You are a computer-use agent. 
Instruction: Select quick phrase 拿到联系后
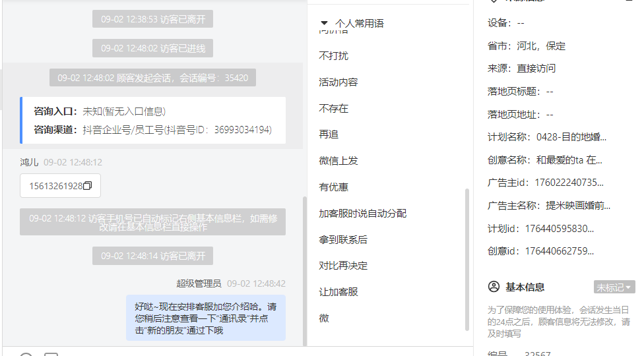point(343,239)
